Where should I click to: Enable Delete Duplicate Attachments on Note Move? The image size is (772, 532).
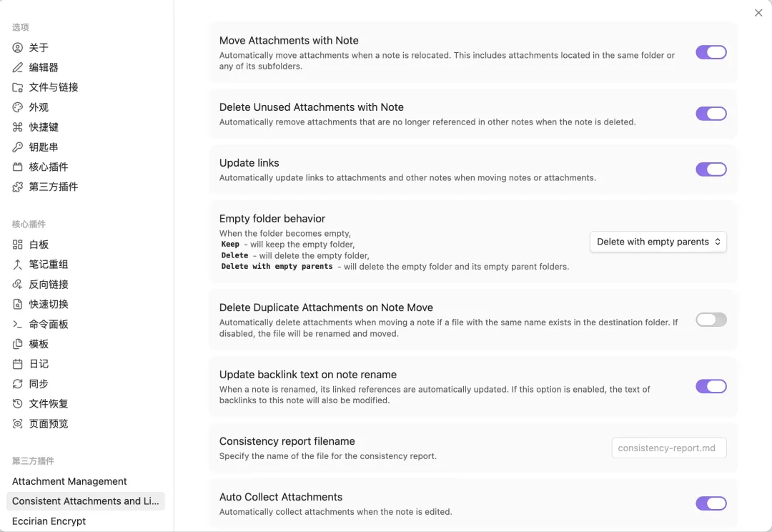pos(711,320)
